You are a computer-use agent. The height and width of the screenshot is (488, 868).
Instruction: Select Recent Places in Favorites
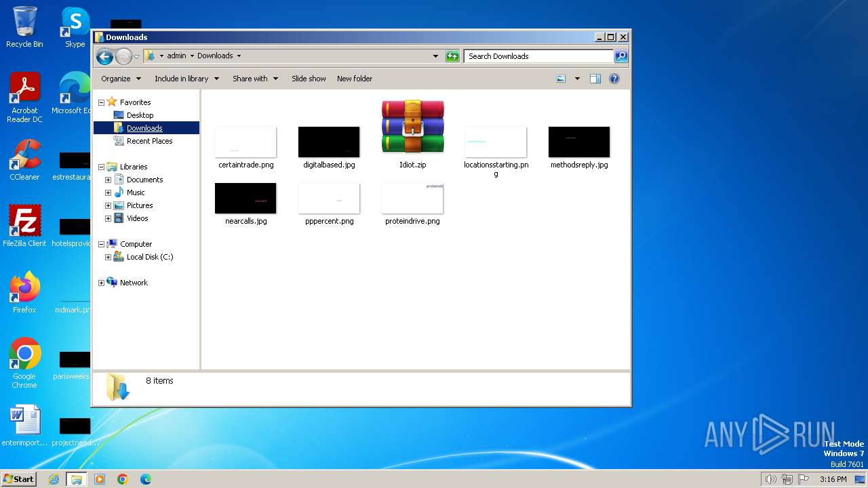(149, 141)
